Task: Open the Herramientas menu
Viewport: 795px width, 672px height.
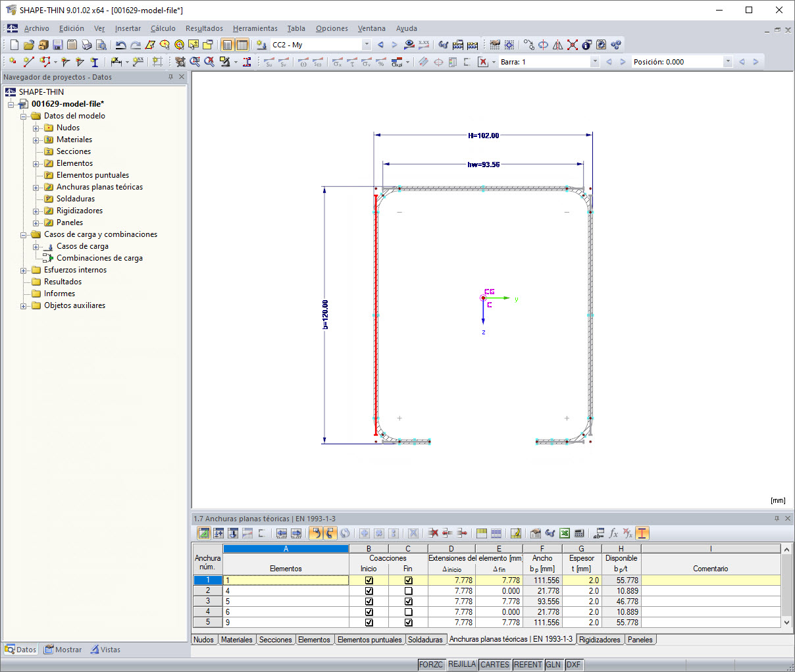Action: [255, 28]
